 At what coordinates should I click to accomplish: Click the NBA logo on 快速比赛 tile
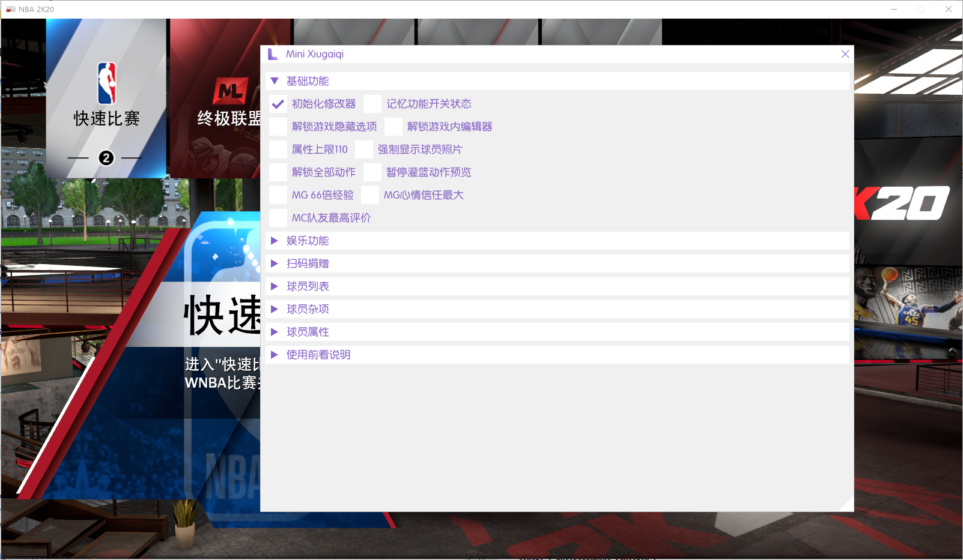pos(106,83)
